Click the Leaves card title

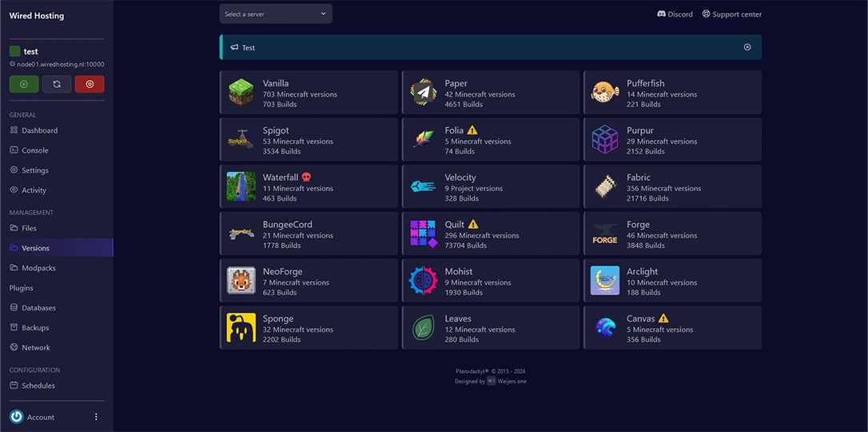tap(458, 318)
